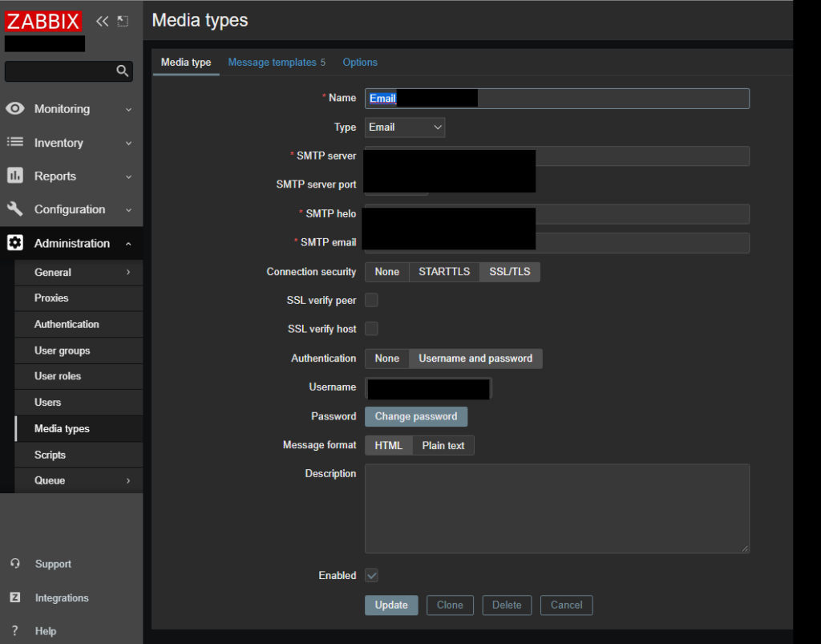Click the Configuration wrench icon
This screenshot has width=821, height=644.
(15, 209)
